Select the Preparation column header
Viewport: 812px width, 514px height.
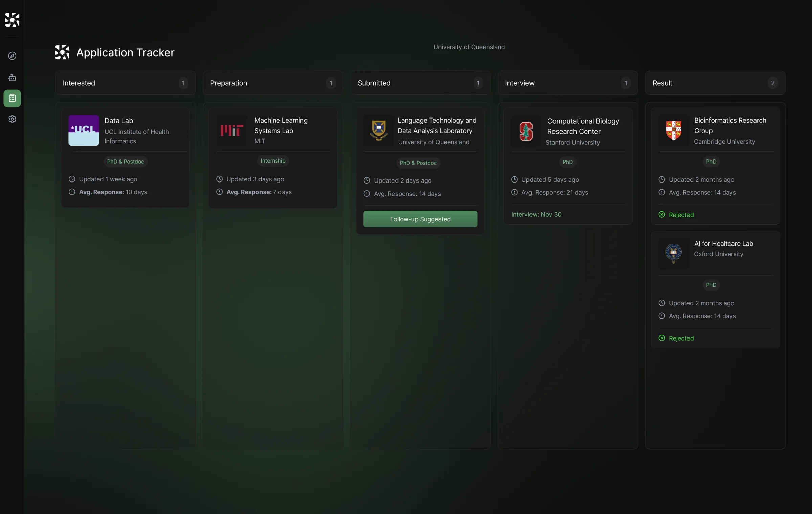pos(273,83)
